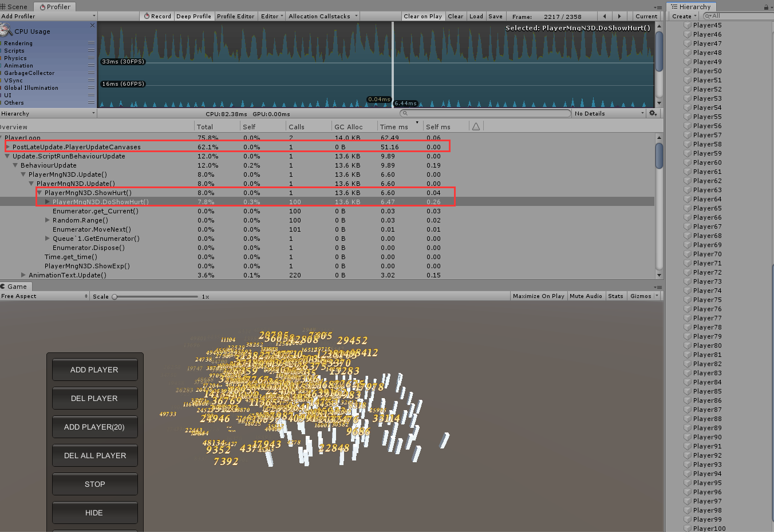Screen dimensions: 774x532
Task: Enable Deep Profile mode
Action: click(x=193, y=16)
